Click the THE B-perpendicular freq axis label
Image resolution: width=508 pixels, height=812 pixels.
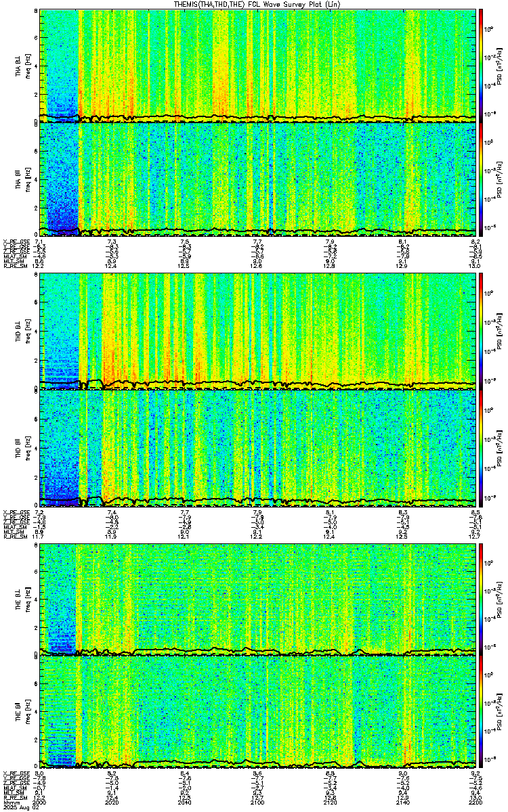click(x=28, y=597)
